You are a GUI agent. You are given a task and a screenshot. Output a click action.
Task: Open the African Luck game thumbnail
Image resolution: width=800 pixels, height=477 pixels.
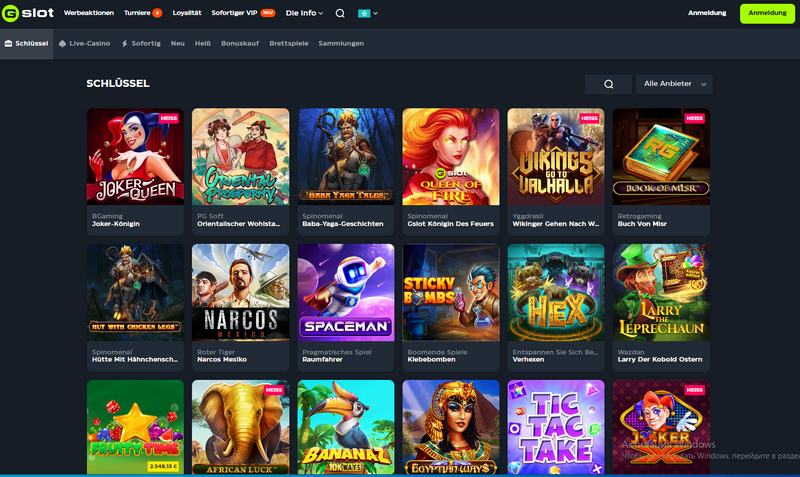coord(240,427)
